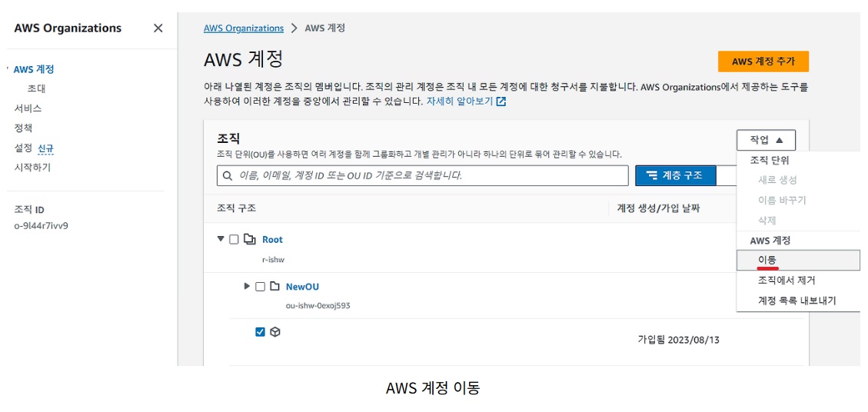The image size is (868, 412).
Task: Click the r-ishw root ID text
Action: point(274,259)
